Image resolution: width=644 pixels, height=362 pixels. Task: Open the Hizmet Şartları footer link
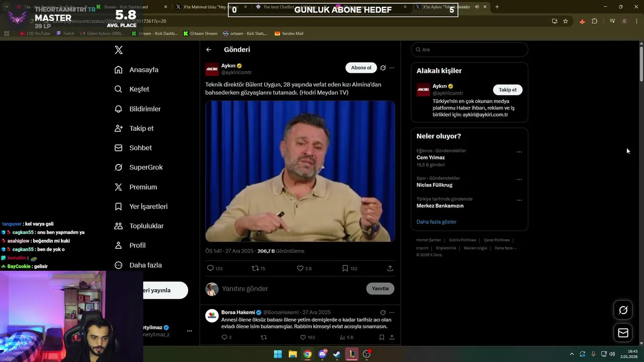429,240
